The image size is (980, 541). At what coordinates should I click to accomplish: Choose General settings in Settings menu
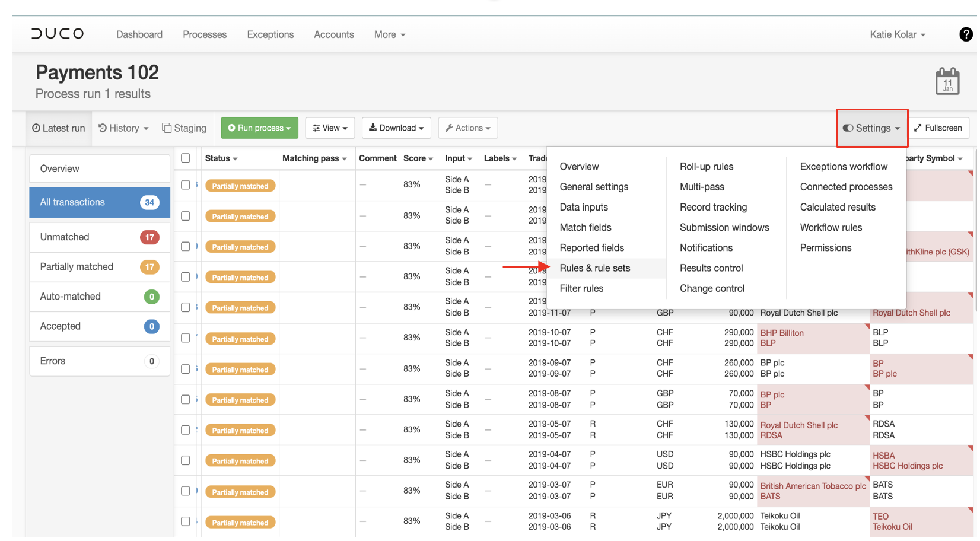594,187
